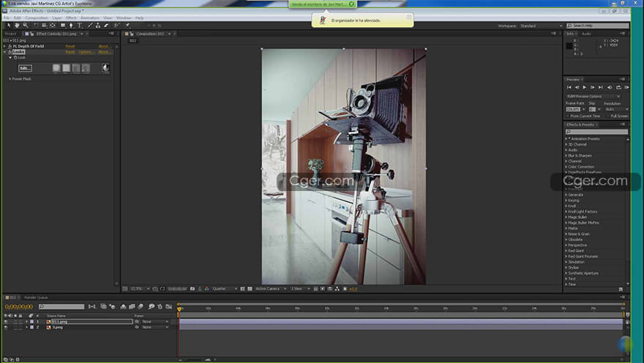This screenshot has width=644, height=363.
Task: Open the Composition menu
Action: 37,18
